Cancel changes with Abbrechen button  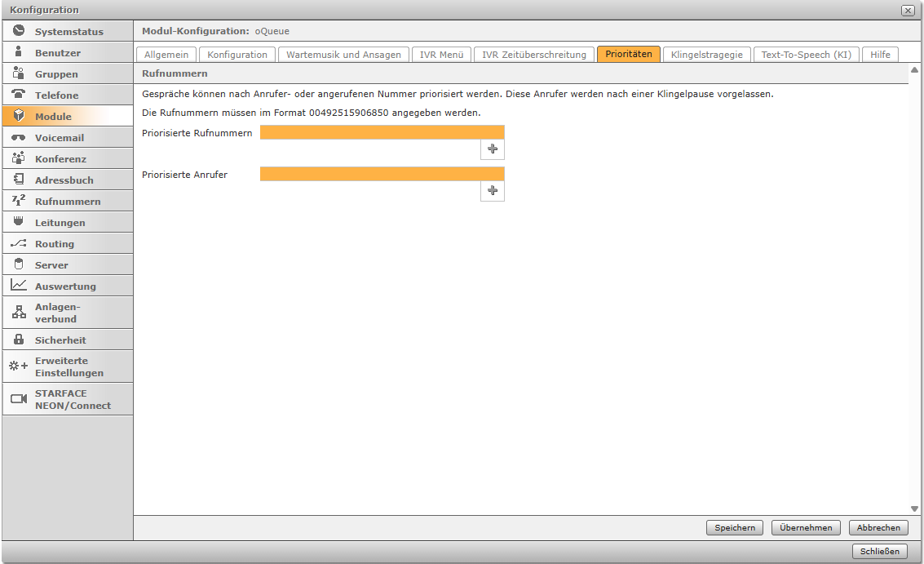[x=878, y=528]
